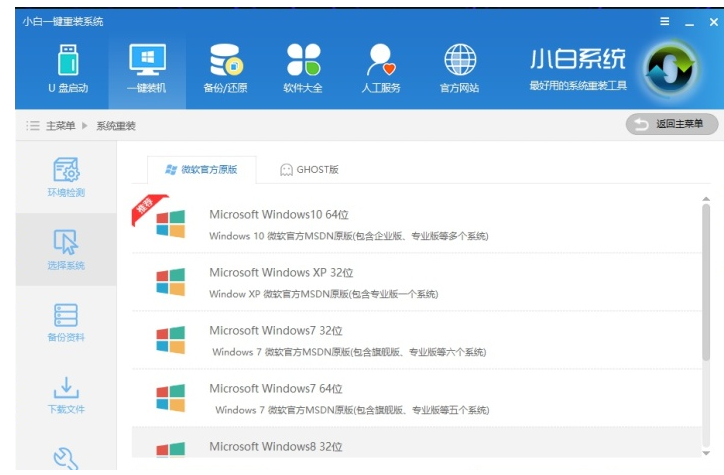The height and width of the screenshot is (475, 724).
Task: Go to 选择系统 select system step
Action: [66, 249]
